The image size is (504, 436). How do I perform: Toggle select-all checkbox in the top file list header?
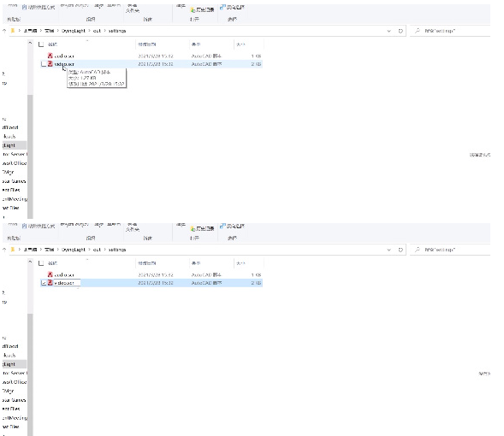(x=41, y=44)
